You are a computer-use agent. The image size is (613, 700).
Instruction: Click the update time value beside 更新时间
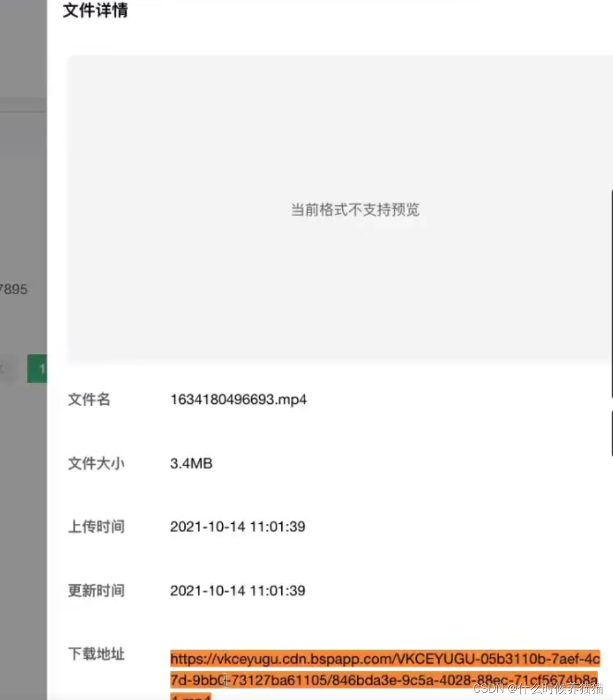tap(238, 590)
